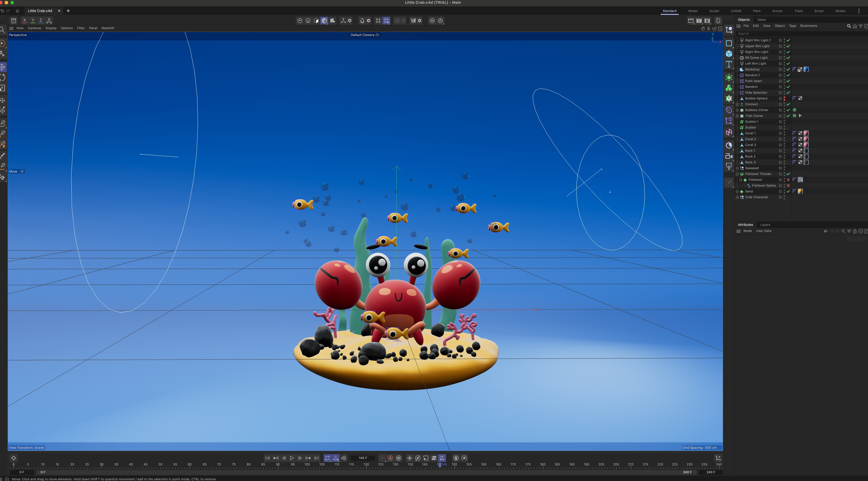Screen dimensions: 868x481
Task: Expand the Connect object hierarchy
Action: pos(737,104)
